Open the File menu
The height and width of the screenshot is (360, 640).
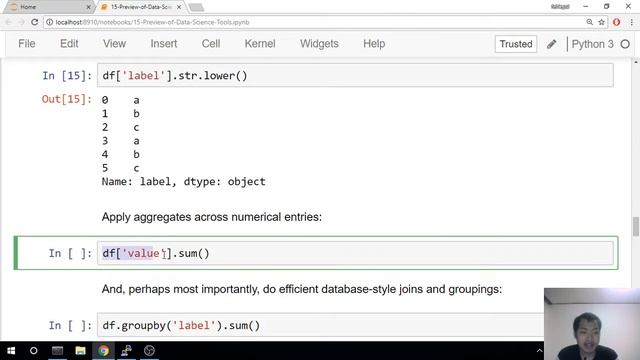(x=27, y=44)
